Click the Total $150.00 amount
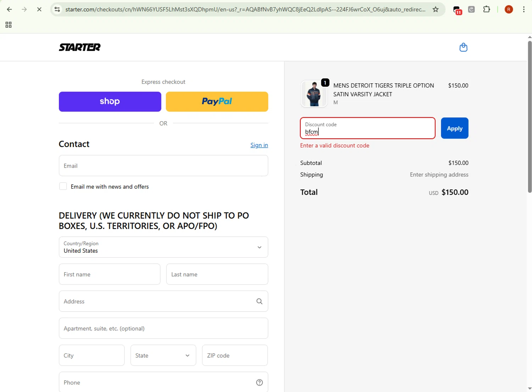This screenshot has width=532, height=392. pos(455,192)
